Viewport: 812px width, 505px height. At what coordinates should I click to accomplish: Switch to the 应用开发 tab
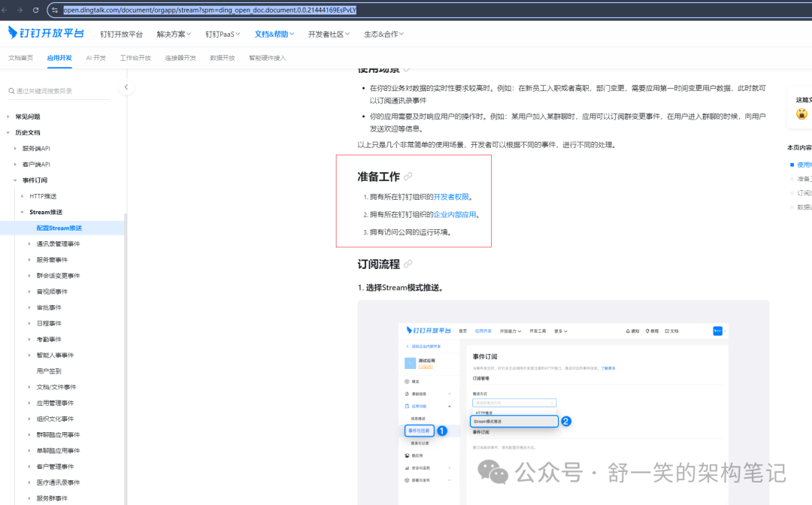tap(59, 58)
